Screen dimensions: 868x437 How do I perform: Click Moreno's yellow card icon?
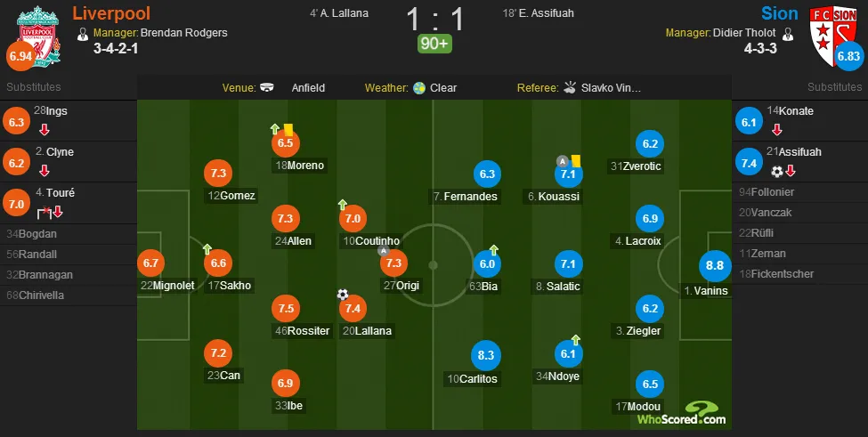[x=288, y=129]
